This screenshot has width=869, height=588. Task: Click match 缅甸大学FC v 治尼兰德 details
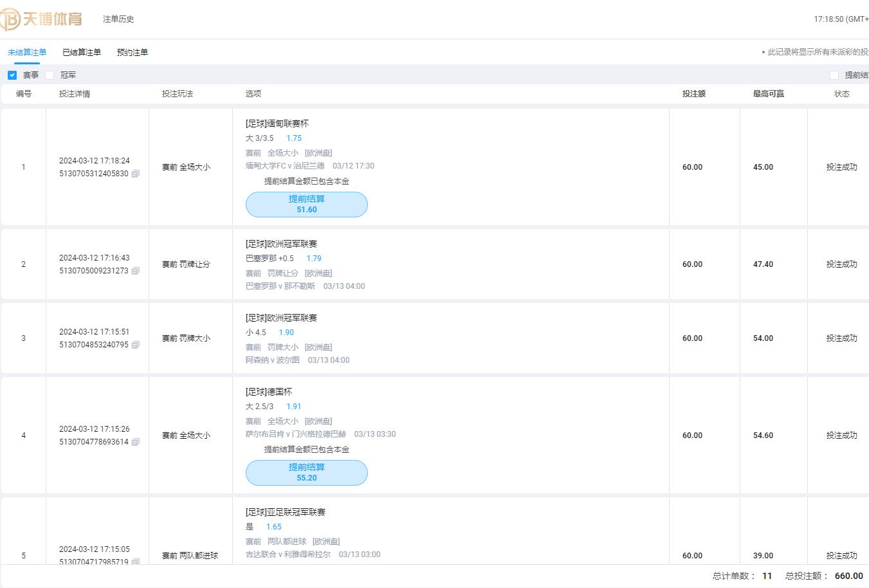[285, 166]
